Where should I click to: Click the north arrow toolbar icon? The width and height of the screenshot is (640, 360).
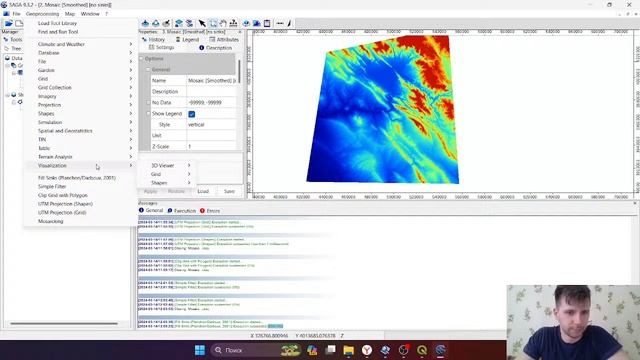(x=289, y=23)
